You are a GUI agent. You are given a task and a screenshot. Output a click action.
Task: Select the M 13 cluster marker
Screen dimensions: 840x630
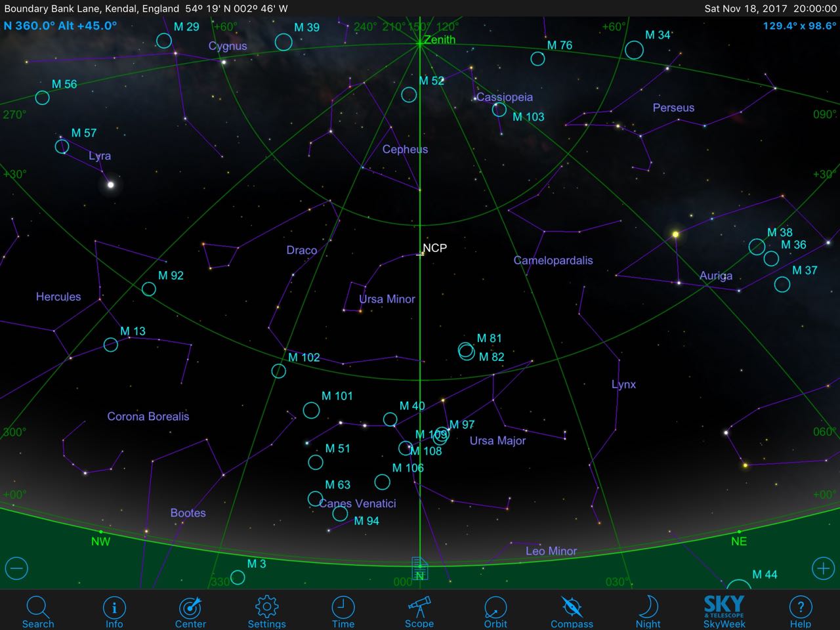click(x=111, y=345)
